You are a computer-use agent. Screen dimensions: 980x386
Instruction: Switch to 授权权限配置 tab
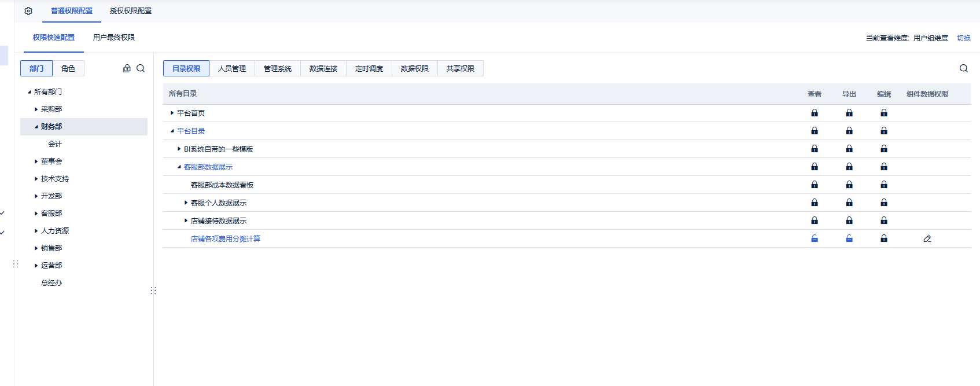click(131, 11)
